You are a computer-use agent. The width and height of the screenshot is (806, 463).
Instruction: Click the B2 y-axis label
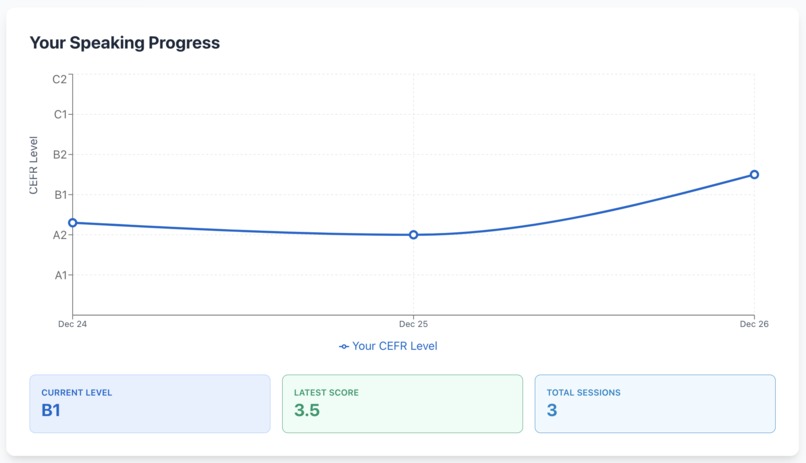pyautogui.click(x=60, y=155)
